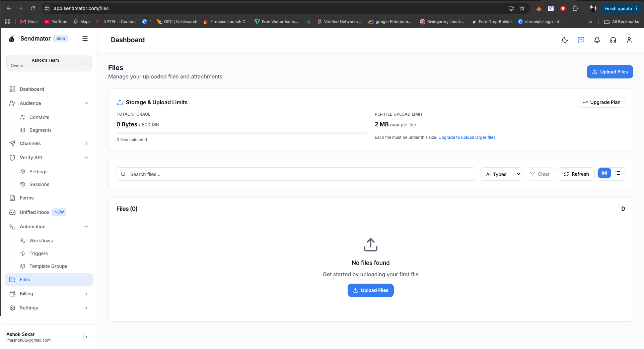Click Upload Files button in empty state
This screenshot has height=349, width=644.
pos(370,290)
